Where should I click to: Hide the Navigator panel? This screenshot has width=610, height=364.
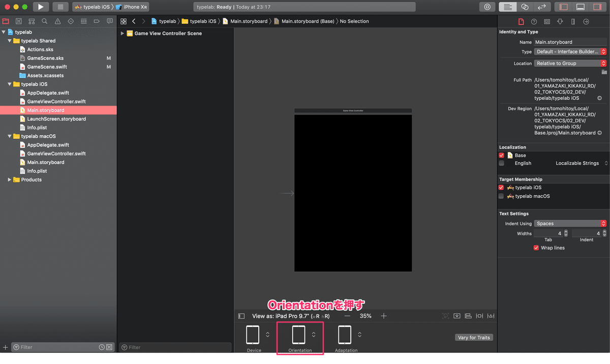[563, 7]
